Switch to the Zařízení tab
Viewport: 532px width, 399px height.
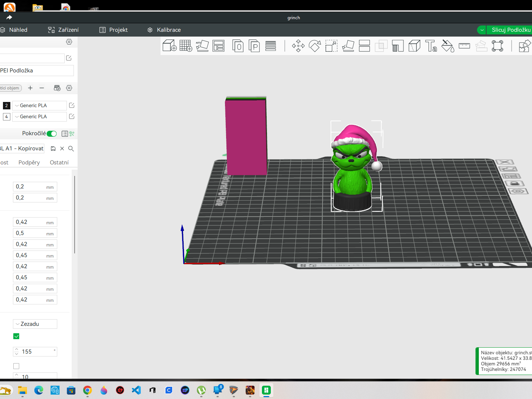click(63, 30)
